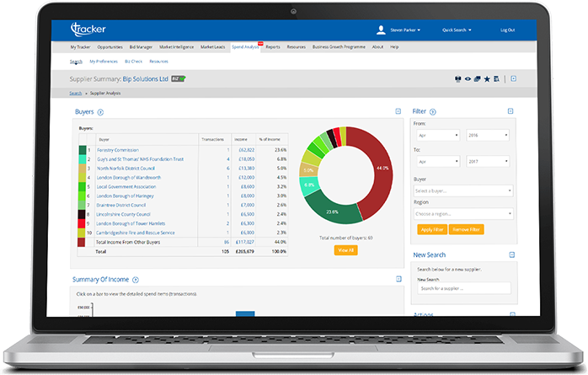The image size is (588, 375).
Task: Collapse the Filter panel
Action: [510, 111]
